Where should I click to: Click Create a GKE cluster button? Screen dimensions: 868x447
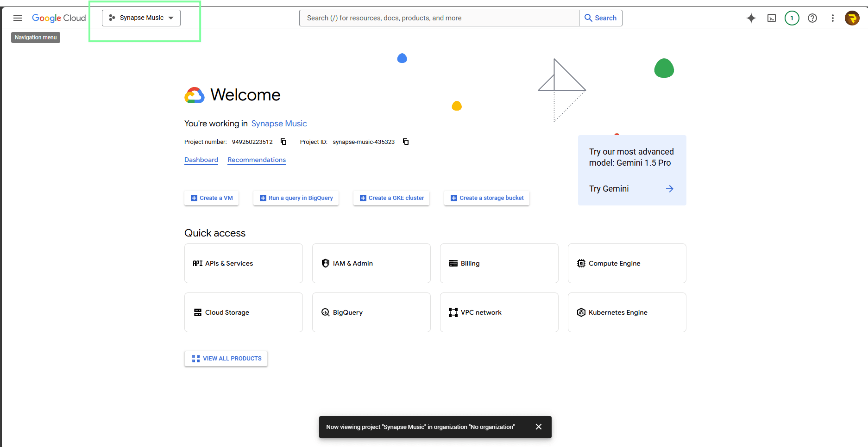click(x=391, y=198)
